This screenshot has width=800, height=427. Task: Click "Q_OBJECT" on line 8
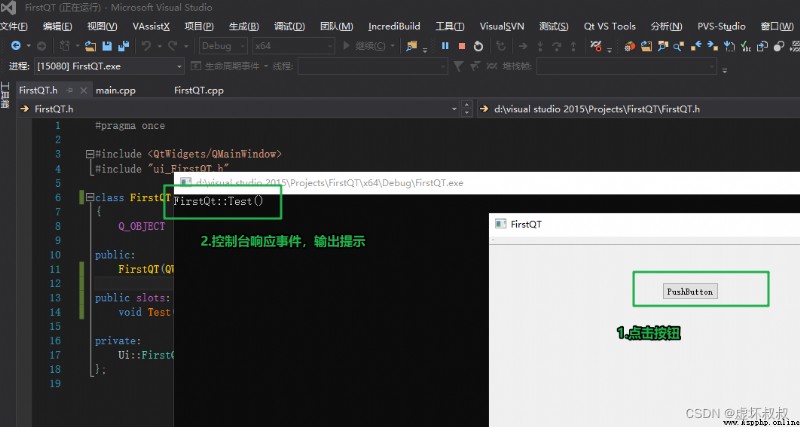click(142, 226)
